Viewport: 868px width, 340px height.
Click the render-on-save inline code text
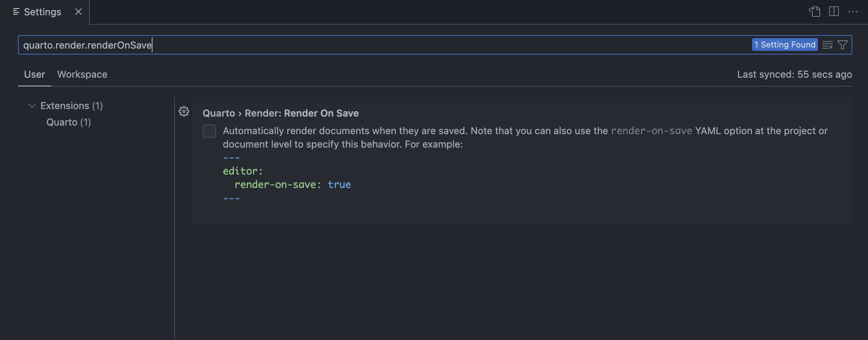pos(652,131)
